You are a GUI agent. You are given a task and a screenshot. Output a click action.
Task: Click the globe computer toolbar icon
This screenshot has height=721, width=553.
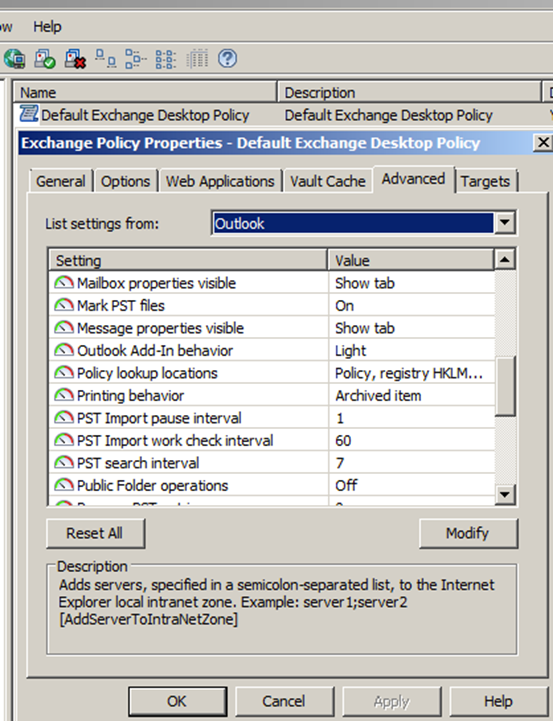coord(14,59)
